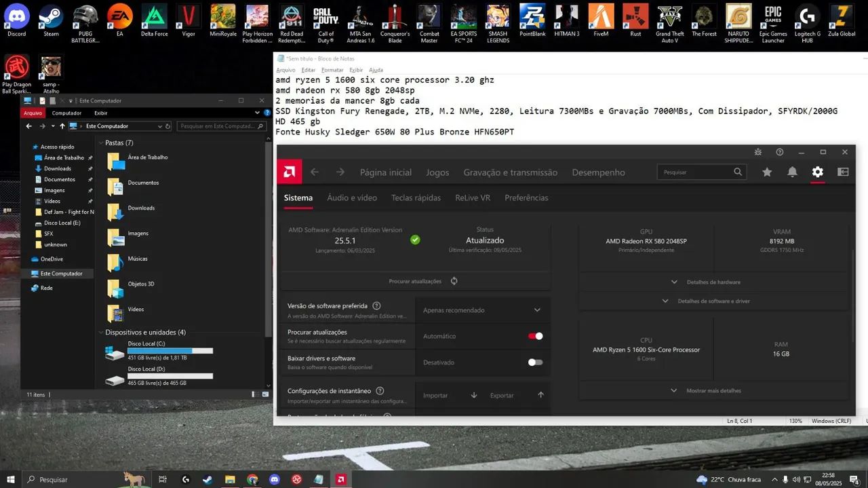868x488 pixels.
Task: Click the red AMD logo button
Action: (x=290, y=172)
